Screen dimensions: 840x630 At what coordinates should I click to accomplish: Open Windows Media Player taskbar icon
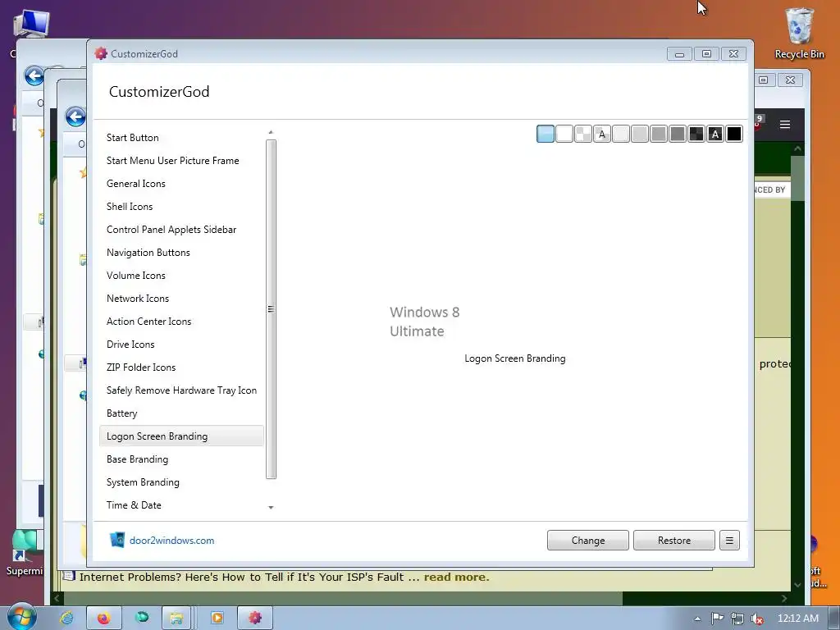(x=217, y=619)
